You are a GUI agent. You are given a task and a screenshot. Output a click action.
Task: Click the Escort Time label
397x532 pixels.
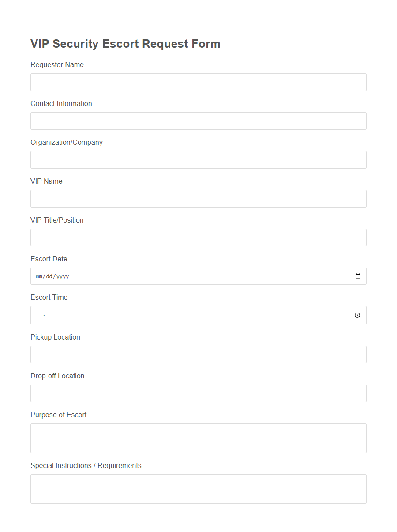coord(49,297)
